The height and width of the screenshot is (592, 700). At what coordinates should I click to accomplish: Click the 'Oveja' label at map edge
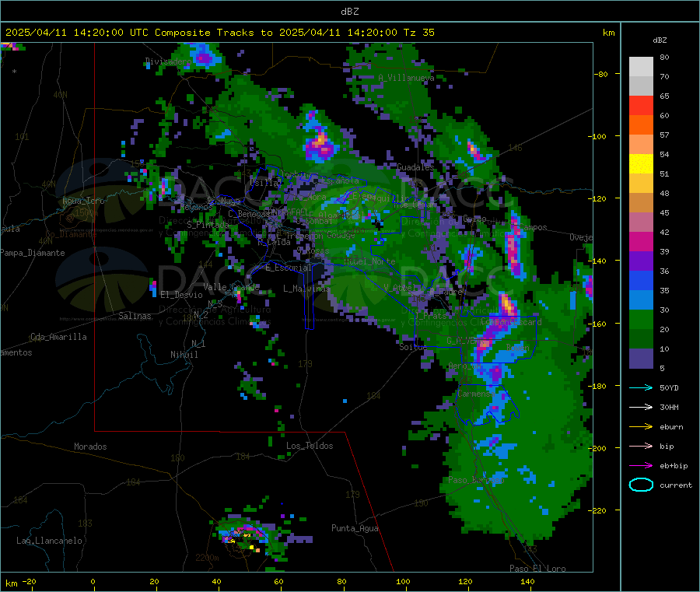point(581,237)
